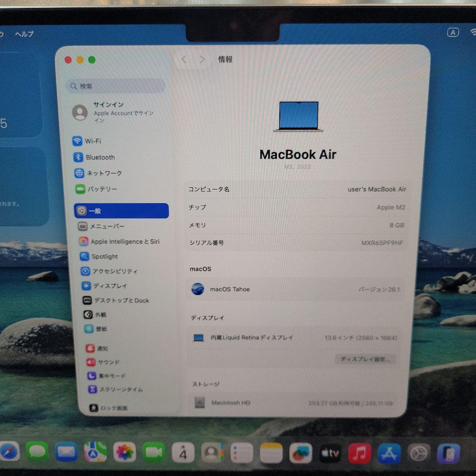Open the ヘルプ menu in the menu bar
Viewport: 476px width, 476px height.
click(x=25, y=33)
